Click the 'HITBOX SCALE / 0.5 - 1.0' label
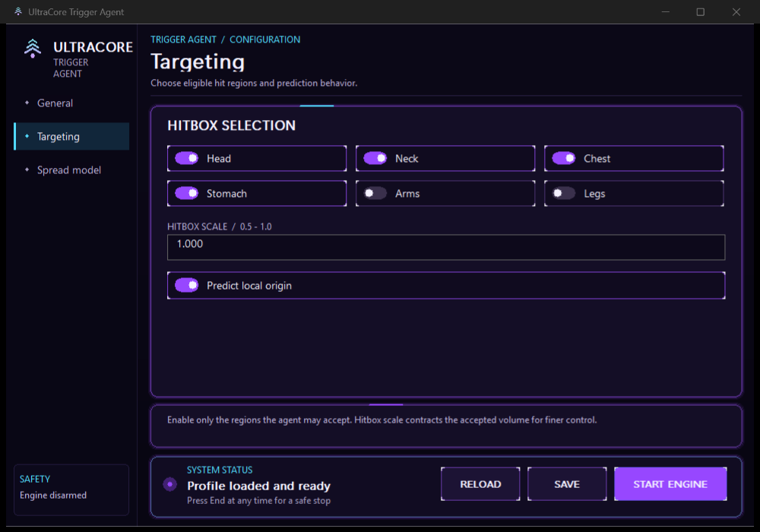 pyautogui.click(x=219, y=226)
